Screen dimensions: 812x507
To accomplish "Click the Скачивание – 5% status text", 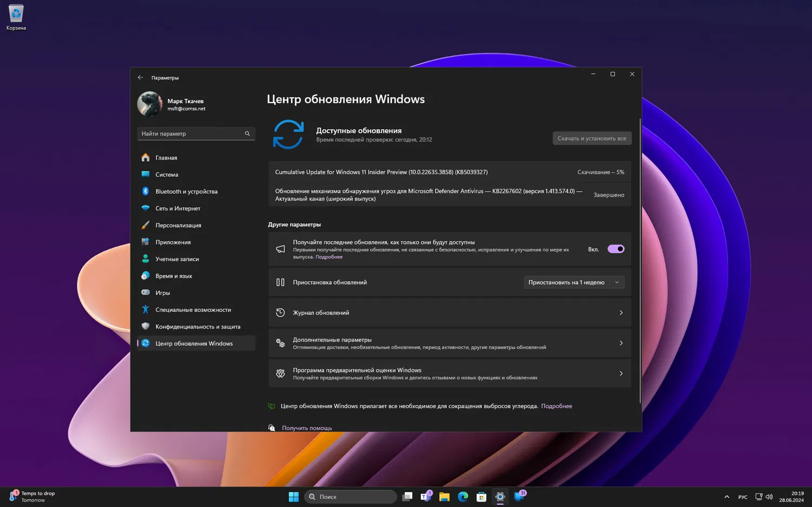I will 601,172.
